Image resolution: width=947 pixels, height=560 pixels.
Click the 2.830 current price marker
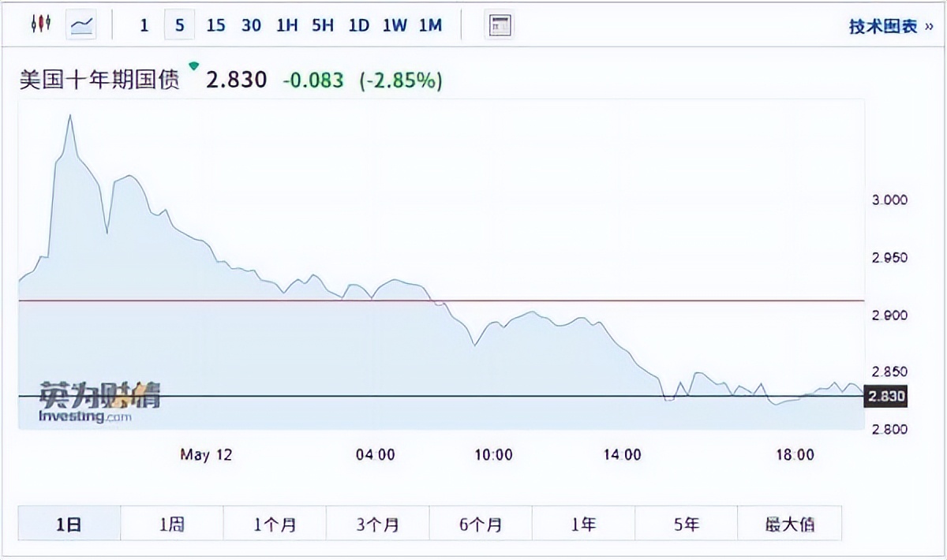(885, 396)
